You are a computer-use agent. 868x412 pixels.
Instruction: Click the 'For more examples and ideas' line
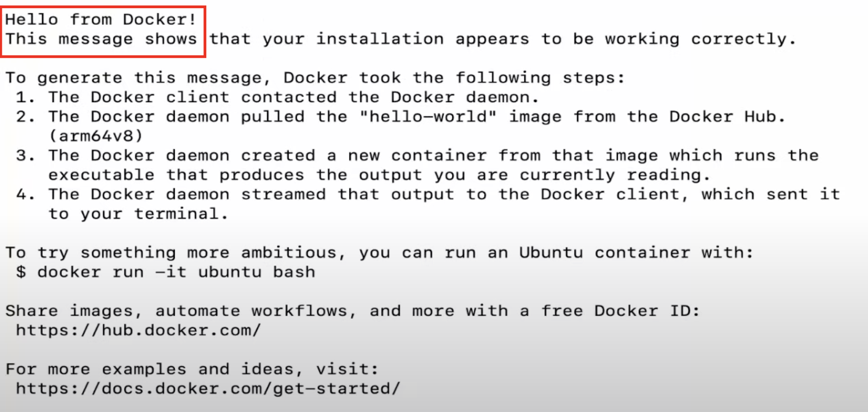tap(192, 369)
